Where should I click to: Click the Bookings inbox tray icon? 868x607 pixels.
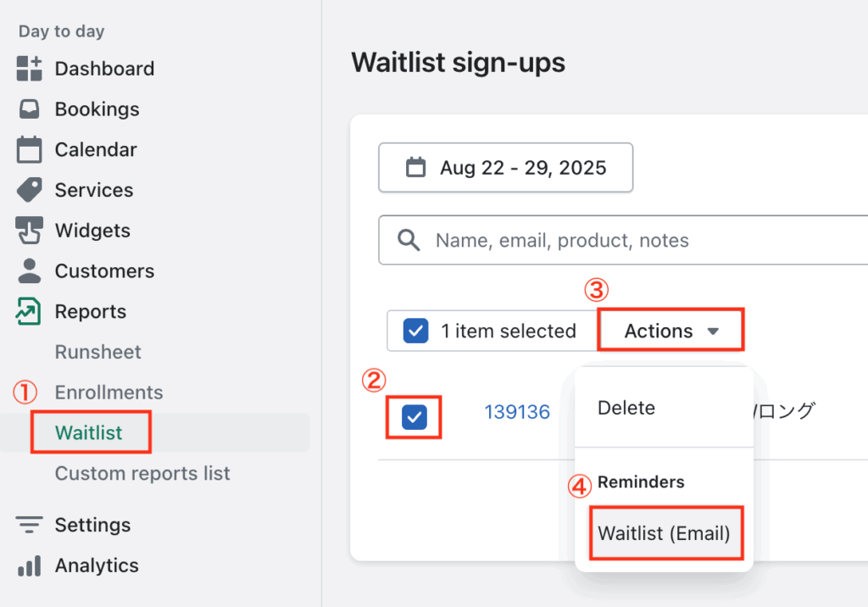pyautogui.click(x=30, y=109)
